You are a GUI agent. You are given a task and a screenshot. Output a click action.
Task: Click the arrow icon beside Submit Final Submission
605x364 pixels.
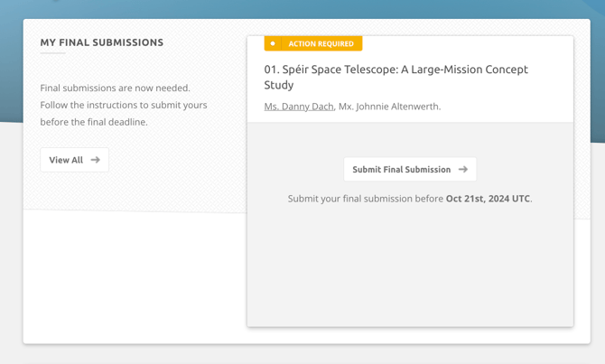tap(463, 169)
